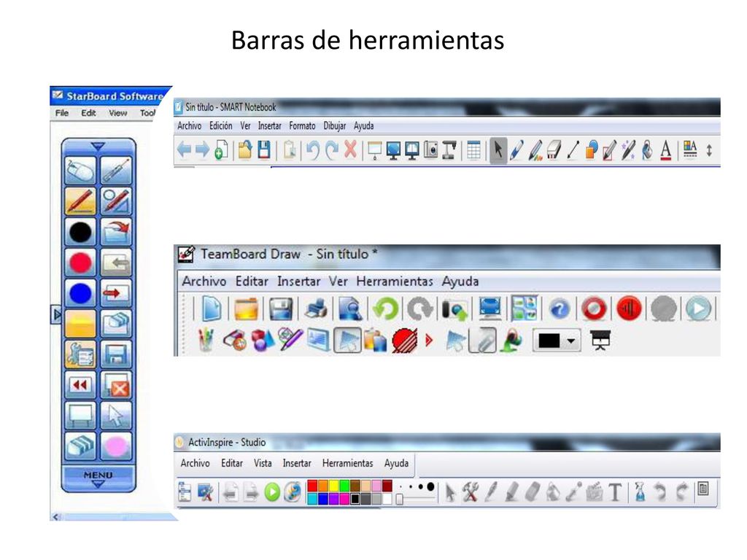The image size is (747, 560).
Task: Click the paperclip attachment icon in TeamBoard
Action: click(x=482, y=341)
